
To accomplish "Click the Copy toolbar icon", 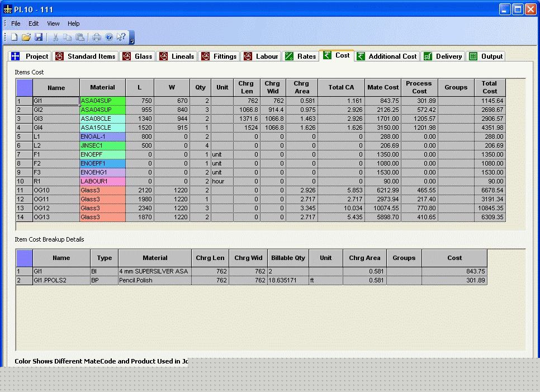I will tap(68, 37).
